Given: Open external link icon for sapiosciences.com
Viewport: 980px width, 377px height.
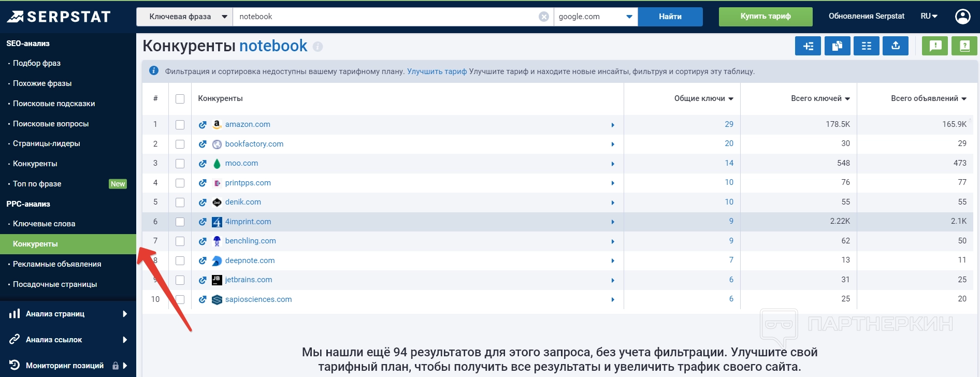Looking at the screenshot, I should click(x=203, y=300).
